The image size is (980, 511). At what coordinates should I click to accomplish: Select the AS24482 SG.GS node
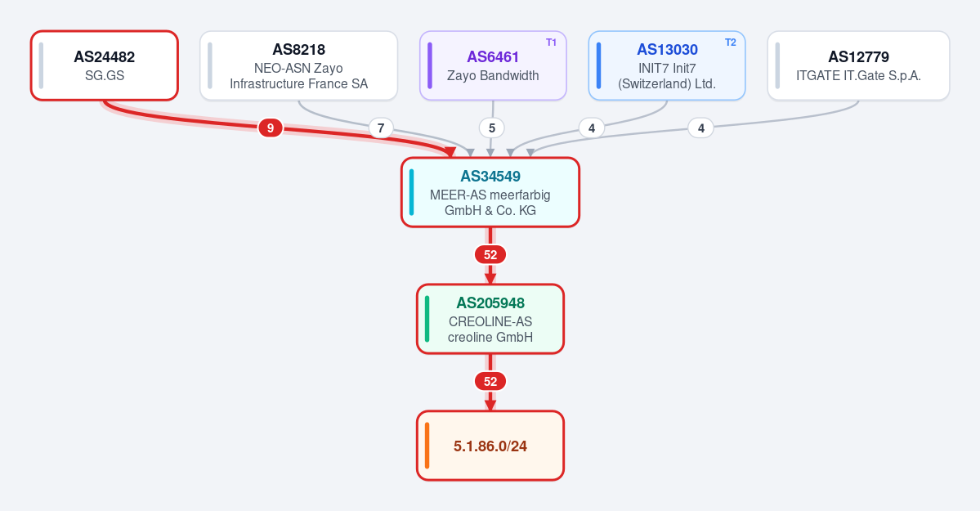(105, 65)
